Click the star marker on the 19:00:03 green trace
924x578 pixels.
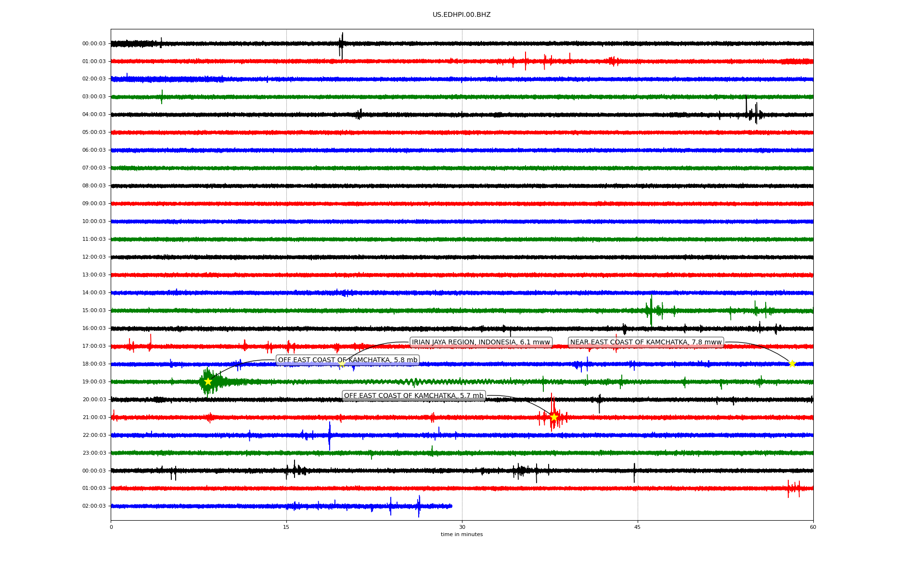tap(208, 381)
